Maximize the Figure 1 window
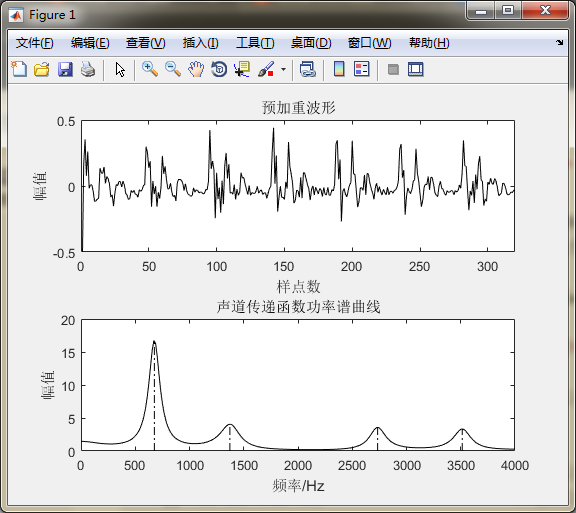The width and height of the screenshot is (576, 513). click(508, 11)
